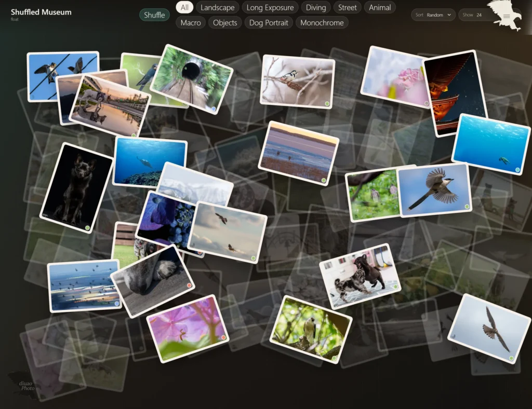
Task: Click the blue dot on the tunnel photo
Action: [214, 109]
